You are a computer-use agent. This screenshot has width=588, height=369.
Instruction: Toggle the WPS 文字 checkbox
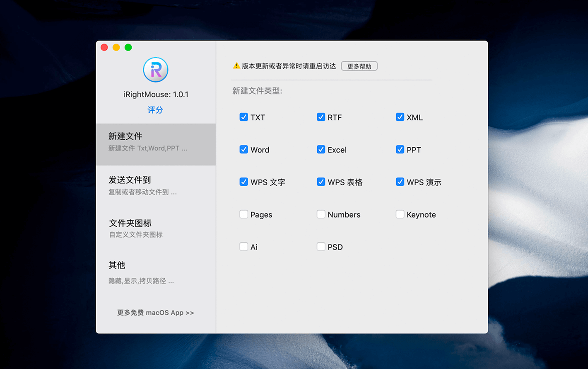tap(244, 182)
